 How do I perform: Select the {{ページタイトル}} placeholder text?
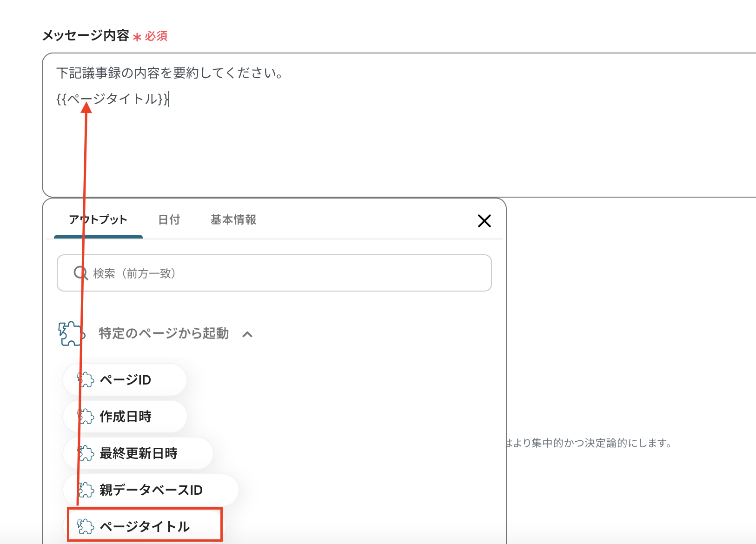(112, 99)
